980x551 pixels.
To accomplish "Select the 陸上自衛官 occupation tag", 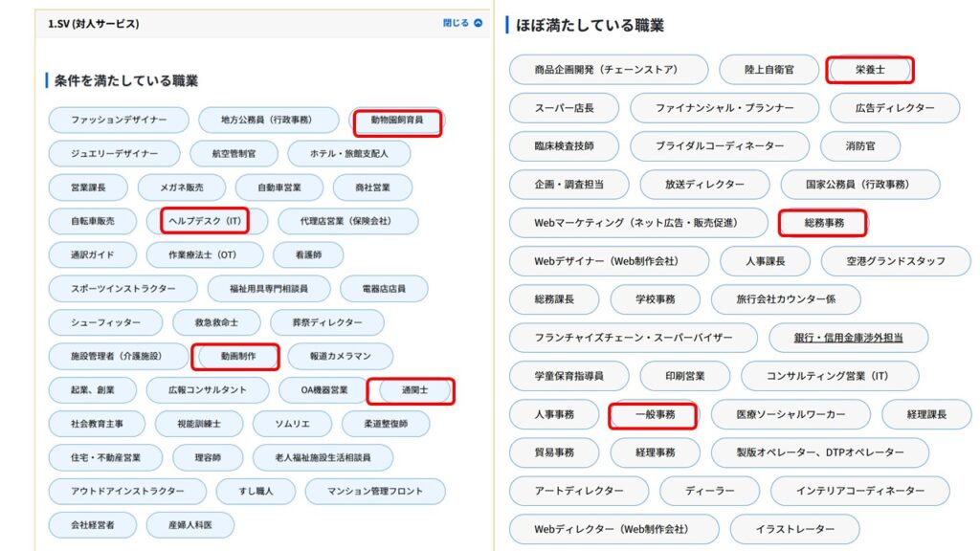I will 768,70.
